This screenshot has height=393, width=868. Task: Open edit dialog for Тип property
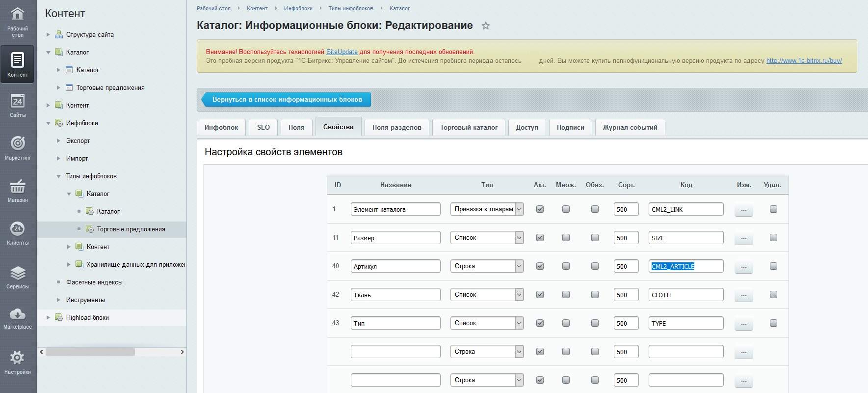pos(743,324)
